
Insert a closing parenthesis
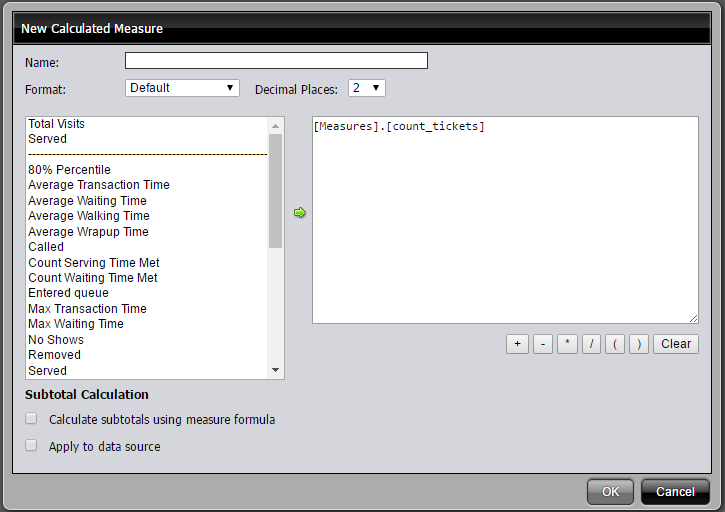coord(637,343)
